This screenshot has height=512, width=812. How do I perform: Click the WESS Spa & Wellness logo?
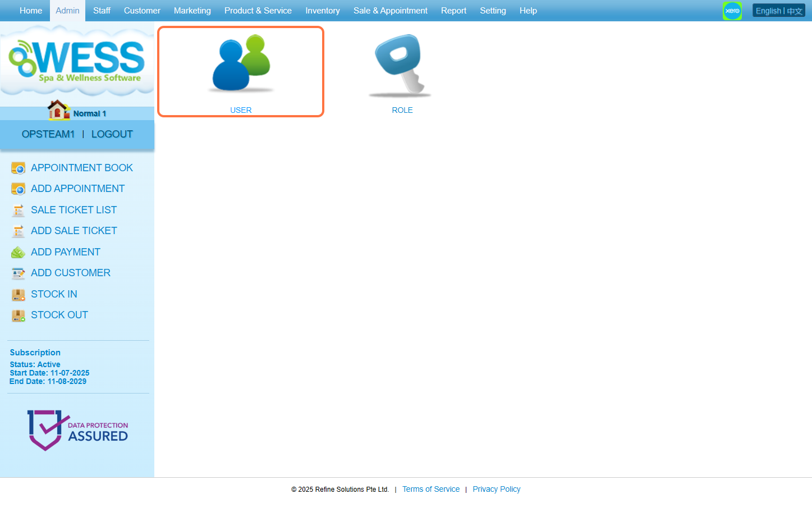tap(77, 61)
